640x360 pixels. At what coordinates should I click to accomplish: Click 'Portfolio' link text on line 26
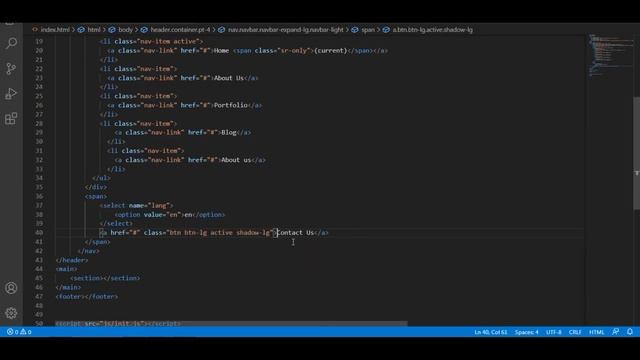231,105
